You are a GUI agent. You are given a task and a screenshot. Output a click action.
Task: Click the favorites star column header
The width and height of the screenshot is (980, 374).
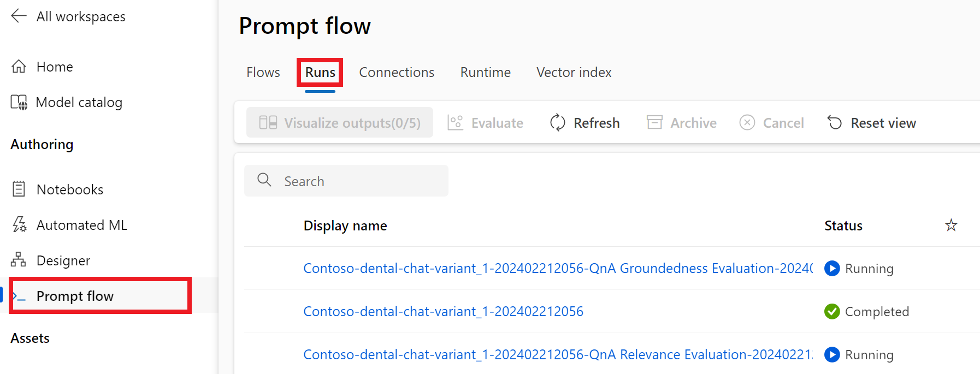pyautogui.click(x=951, y=225)
